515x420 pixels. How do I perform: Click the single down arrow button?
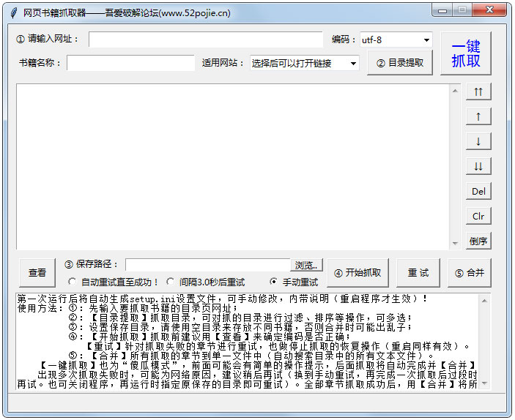click(478, 141)
